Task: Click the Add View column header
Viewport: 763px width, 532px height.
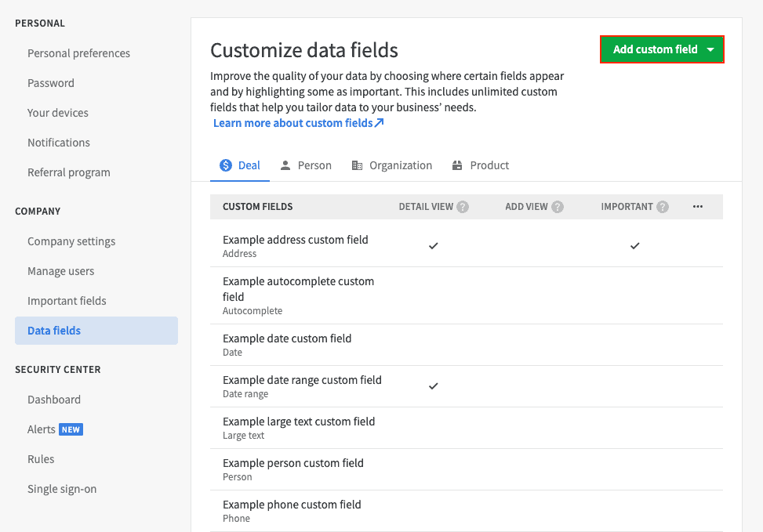Action: coord(526,207)
